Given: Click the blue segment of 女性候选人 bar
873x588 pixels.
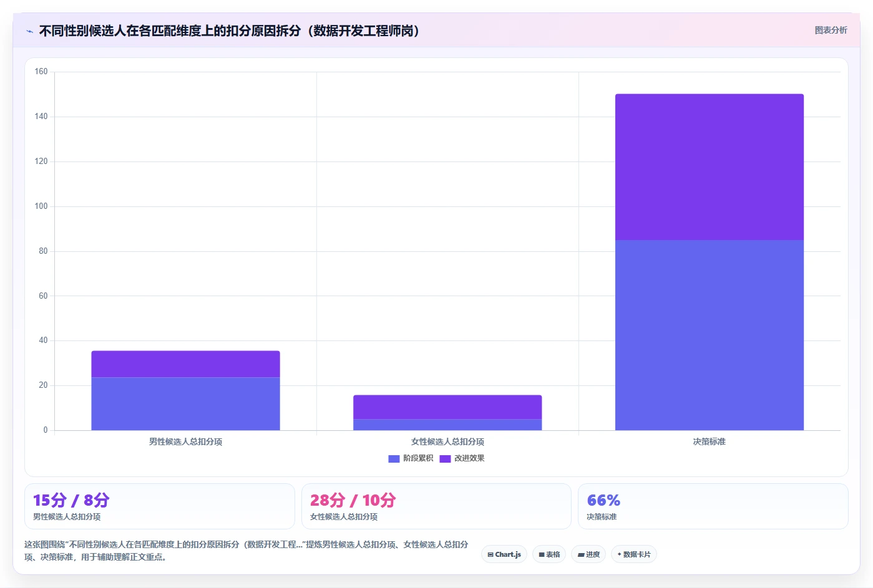Looking at the screenshot, I should pos(447,425).
